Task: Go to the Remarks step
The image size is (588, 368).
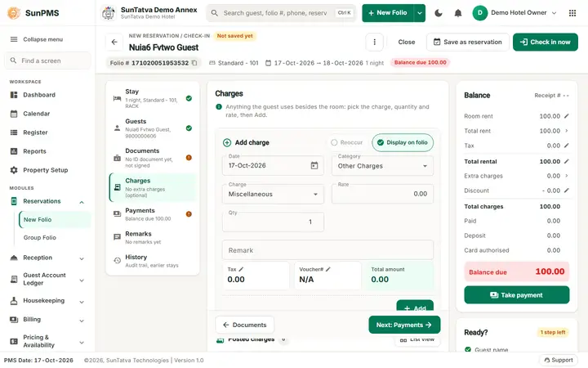Action: pyautogui.click(x=153, y=237)
